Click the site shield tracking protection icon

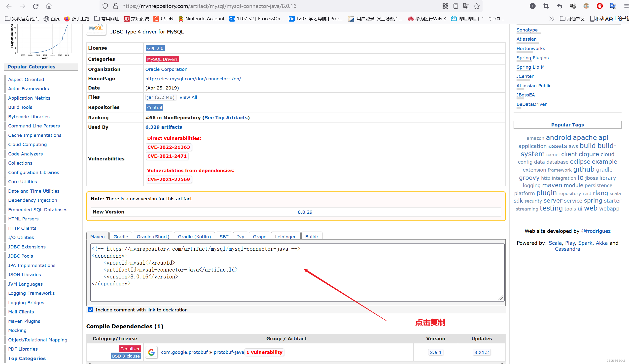pyautogui.click(x=105, y=6)
